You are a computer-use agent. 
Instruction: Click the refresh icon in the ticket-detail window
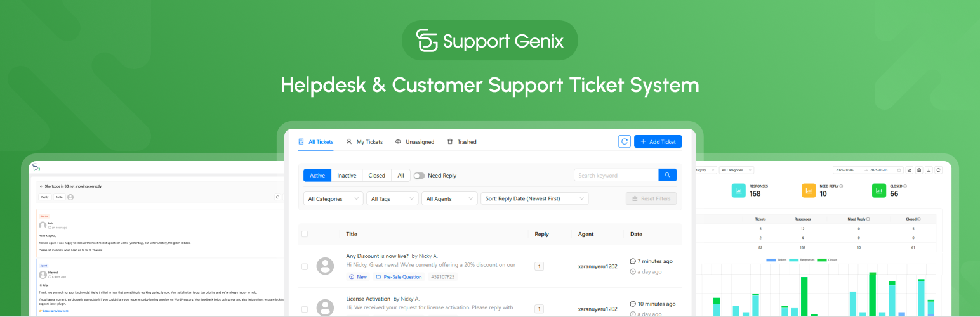pos(277,197)
